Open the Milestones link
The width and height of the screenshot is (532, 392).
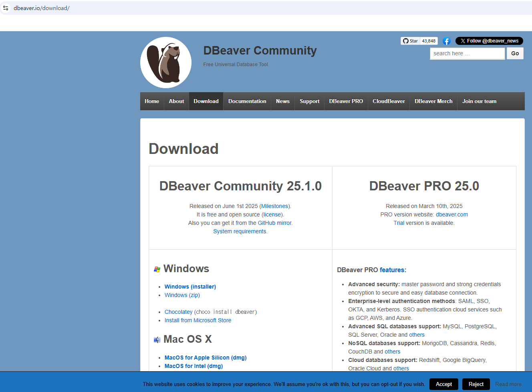(275, 206)
